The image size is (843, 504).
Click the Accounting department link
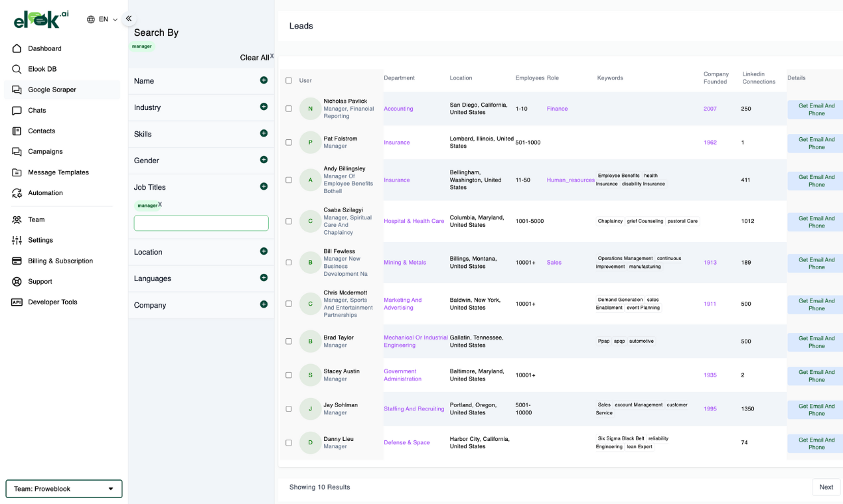click(x=398, y=109)
